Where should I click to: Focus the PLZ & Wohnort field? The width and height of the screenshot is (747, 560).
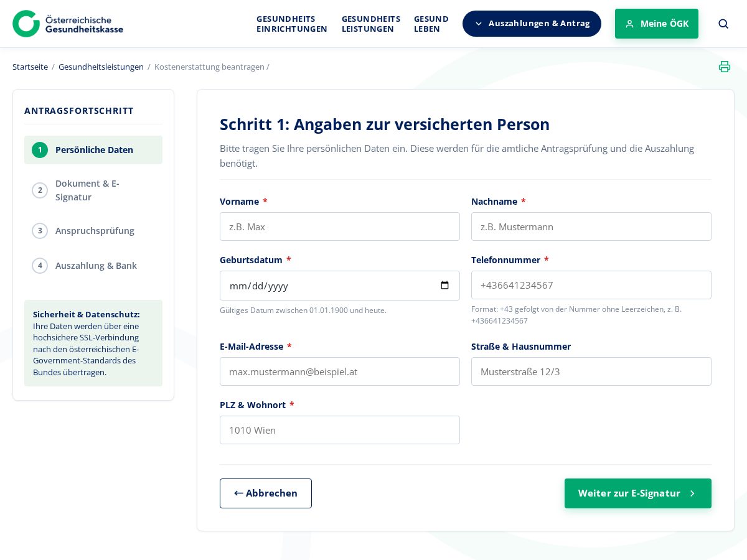click(x=340, y=430)
